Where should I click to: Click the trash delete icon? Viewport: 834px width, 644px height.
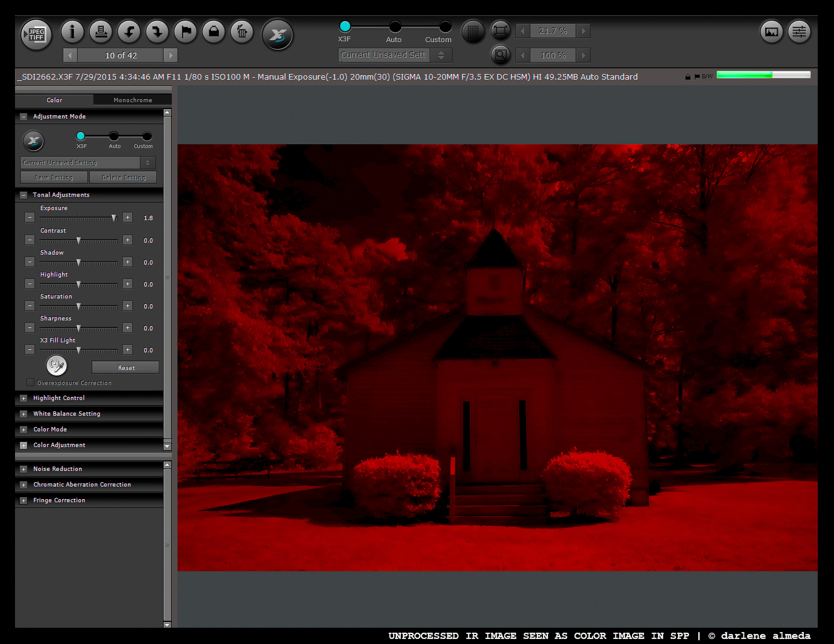[x=242, y=31]
